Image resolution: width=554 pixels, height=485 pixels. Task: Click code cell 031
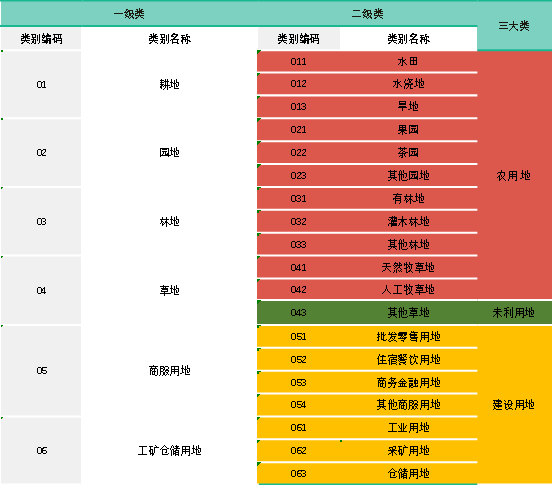tap(299, 199)
